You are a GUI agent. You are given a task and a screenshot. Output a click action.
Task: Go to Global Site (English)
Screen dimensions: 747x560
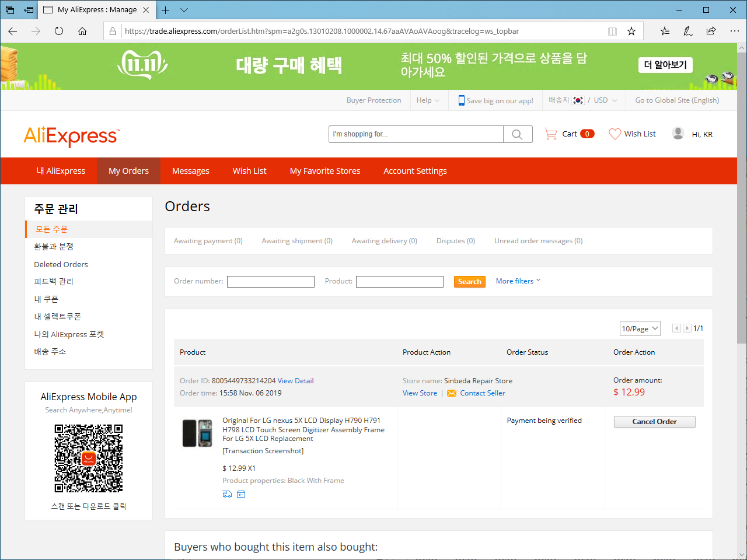pos(677,100)
